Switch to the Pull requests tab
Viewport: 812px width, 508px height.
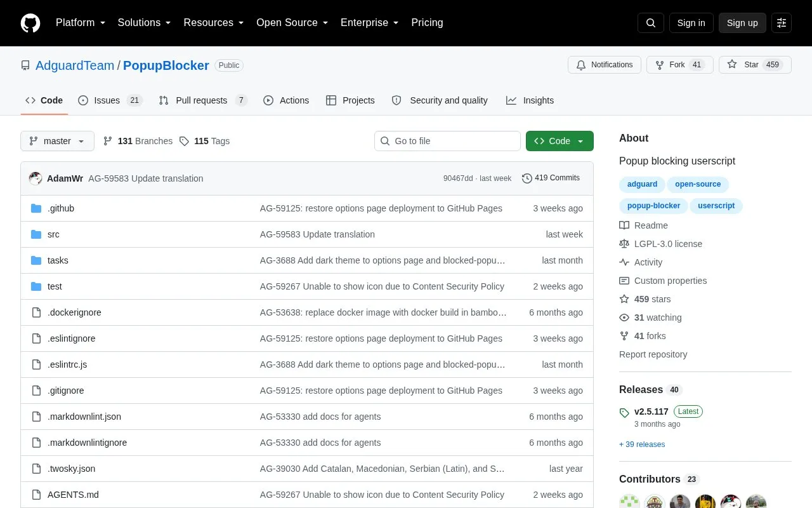tap(203, 100)
